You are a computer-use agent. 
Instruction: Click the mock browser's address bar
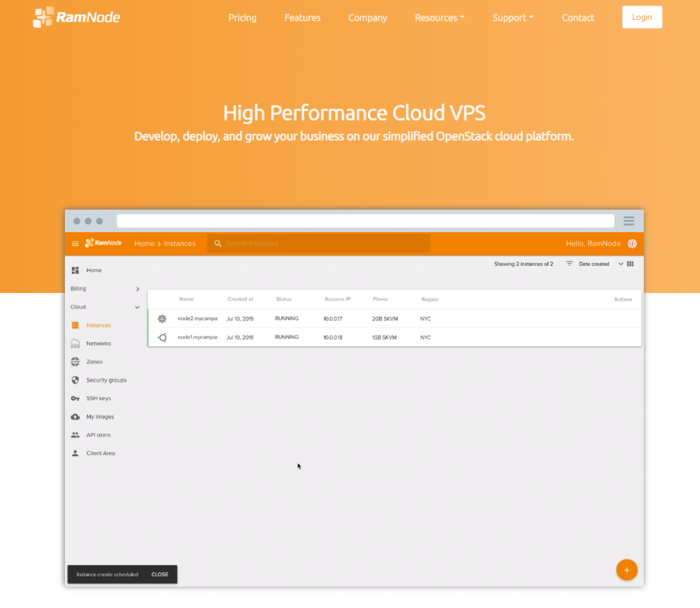point(365,221)
